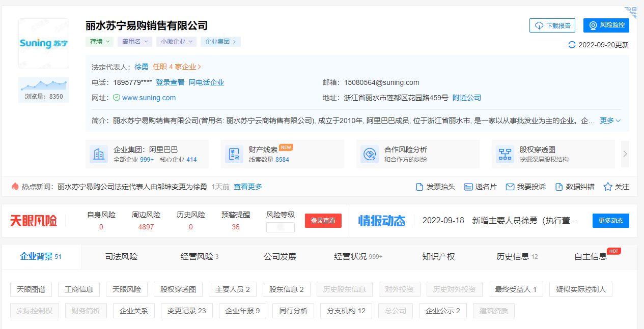Open the 知识产权 tab
The image size is (644, 329).
[x=438, y=256]
